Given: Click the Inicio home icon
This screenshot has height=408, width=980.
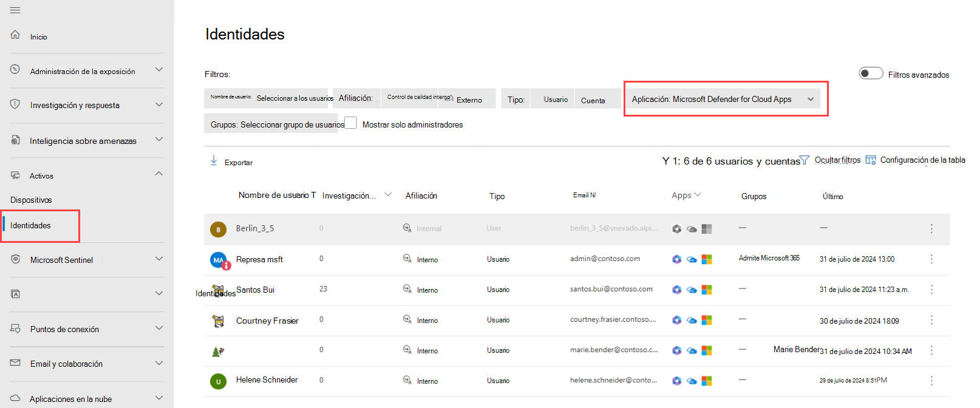Looking at the screenshot, I should [x=15, y=35].
